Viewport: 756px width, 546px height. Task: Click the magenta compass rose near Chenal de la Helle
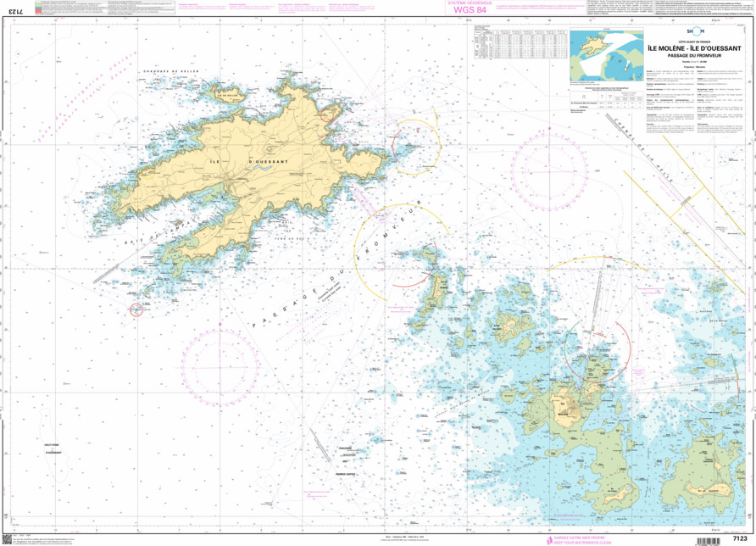[x=550, y=172]
